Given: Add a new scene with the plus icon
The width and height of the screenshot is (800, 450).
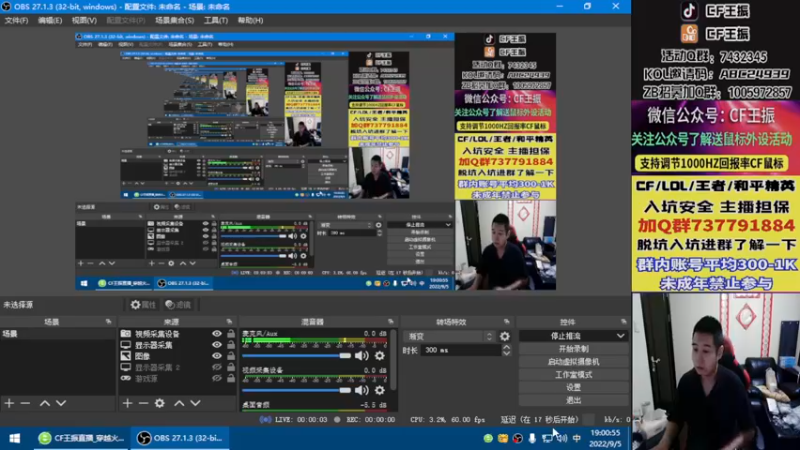Looking at the screenshot, I should 9,403.
